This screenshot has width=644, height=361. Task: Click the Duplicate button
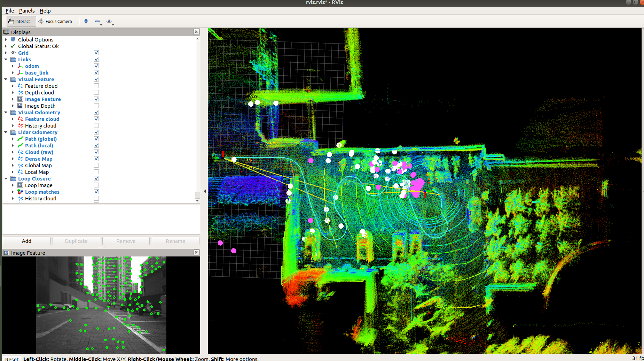click(76, 241)
